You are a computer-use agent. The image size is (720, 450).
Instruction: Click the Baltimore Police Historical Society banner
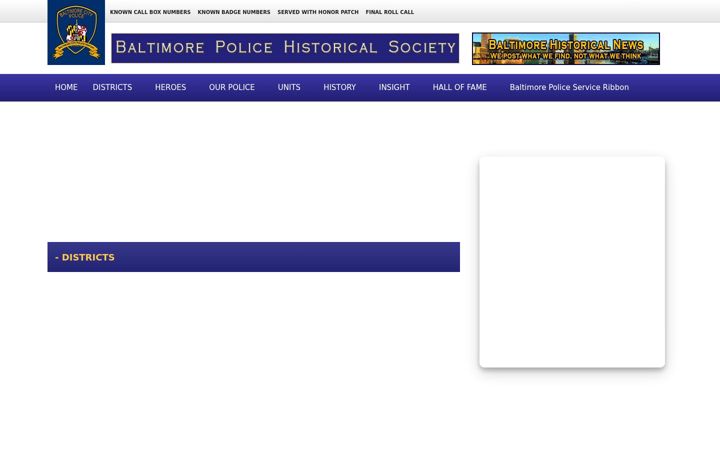[285, 48]
